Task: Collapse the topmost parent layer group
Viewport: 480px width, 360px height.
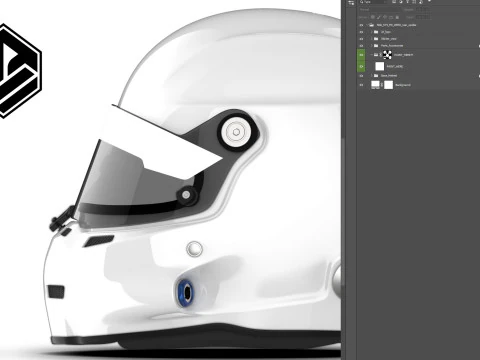Action: [367, 25]
